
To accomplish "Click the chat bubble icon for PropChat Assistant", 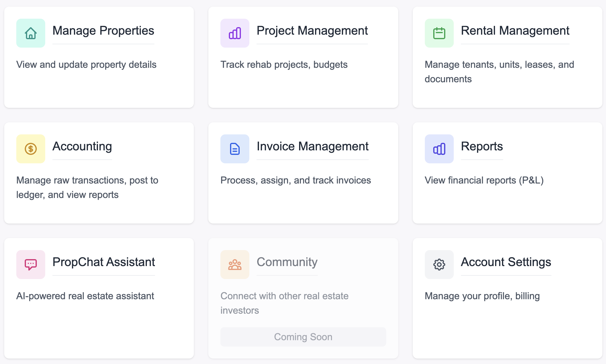I will point(30,264).
